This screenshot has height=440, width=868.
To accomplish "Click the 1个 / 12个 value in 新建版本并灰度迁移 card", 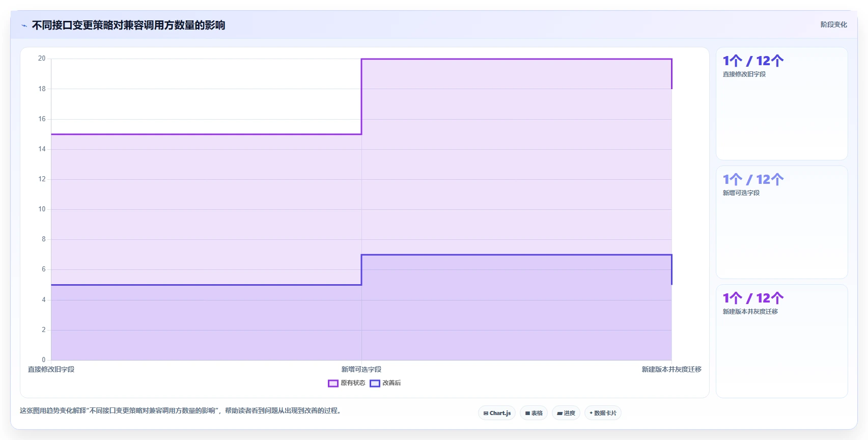I will [753, 298].
